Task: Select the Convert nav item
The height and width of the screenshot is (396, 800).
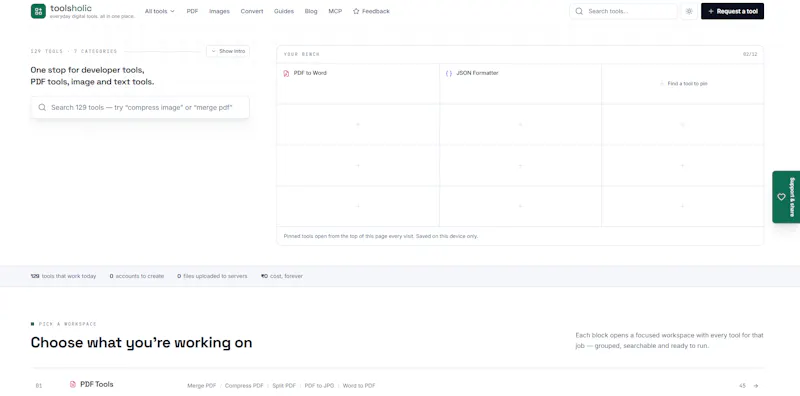Action: coord(252,11)
